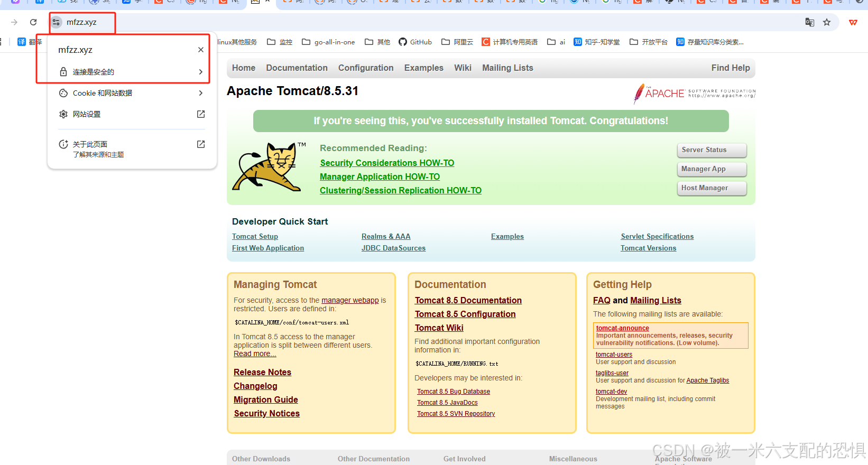Viewport: 868px width, 465px height.
Task: Open the WPS extension icon
Action: [853, 22]
